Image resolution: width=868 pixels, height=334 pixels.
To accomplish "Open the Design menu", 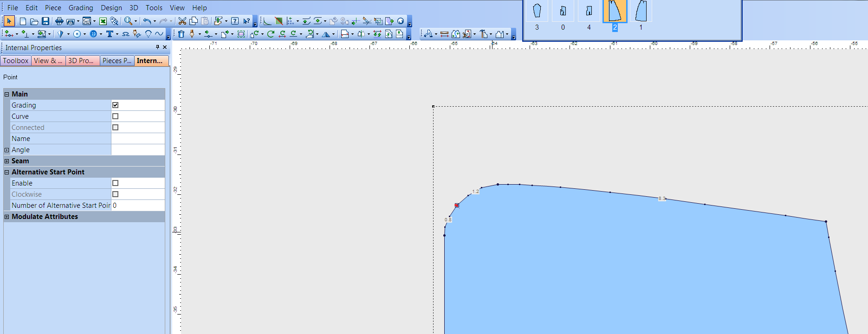I will coord(111,7).
